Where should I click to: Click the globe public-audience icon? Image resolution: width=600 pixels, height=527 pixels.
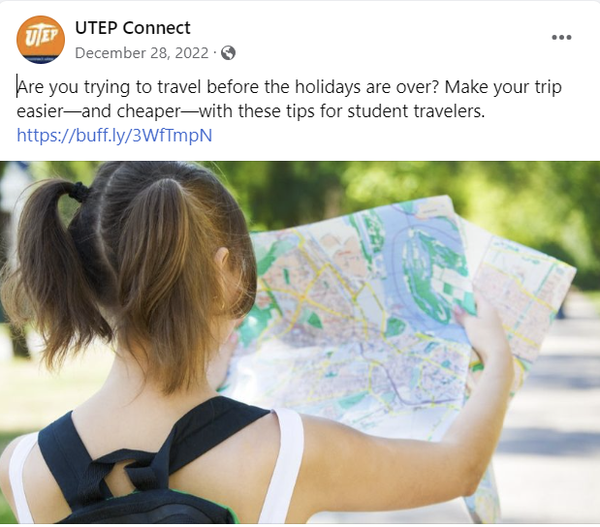click(x=228, y=53)
